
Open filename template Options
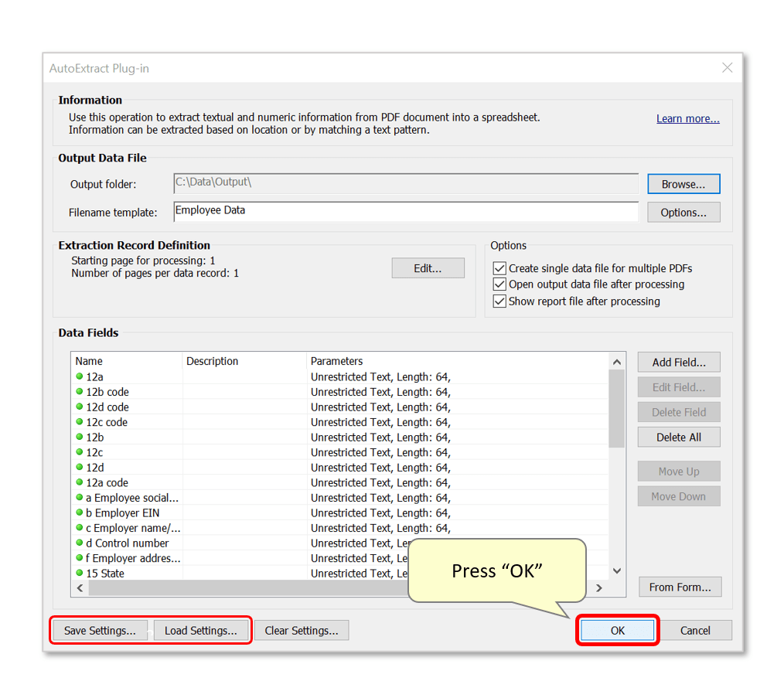coord(683,211)
